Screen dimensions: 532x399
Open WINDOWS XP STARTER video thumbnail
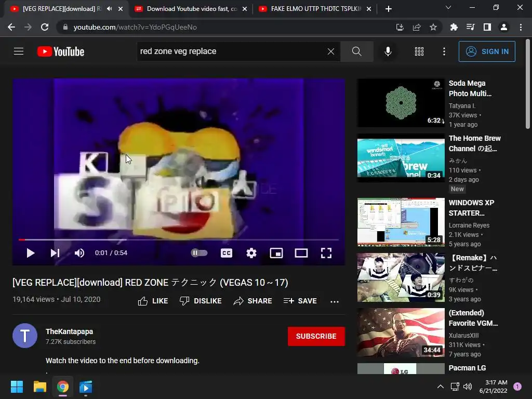pos(401,222)
